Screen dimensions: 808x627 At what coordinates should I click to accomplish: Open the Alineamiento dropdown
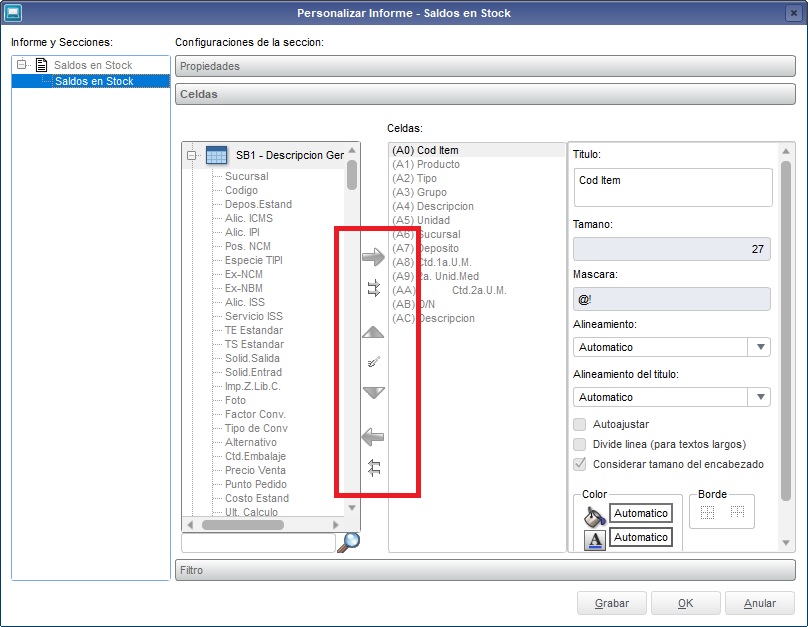click(760, 347)
